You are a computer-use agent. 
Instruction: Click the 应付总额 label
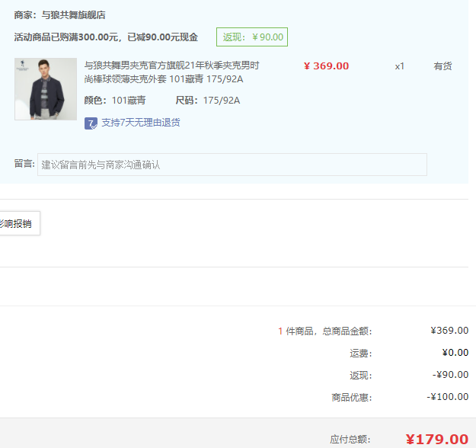click(x=350, y=439)
